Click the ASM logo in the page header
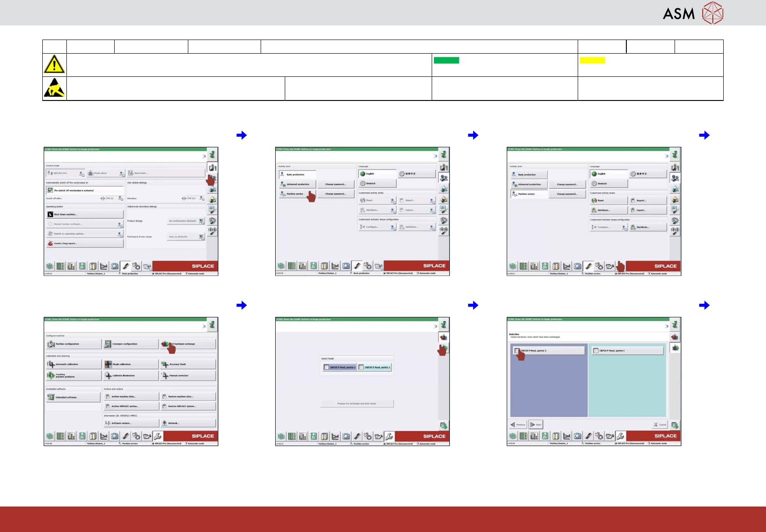Screen dimensions: 766x532 693,13
